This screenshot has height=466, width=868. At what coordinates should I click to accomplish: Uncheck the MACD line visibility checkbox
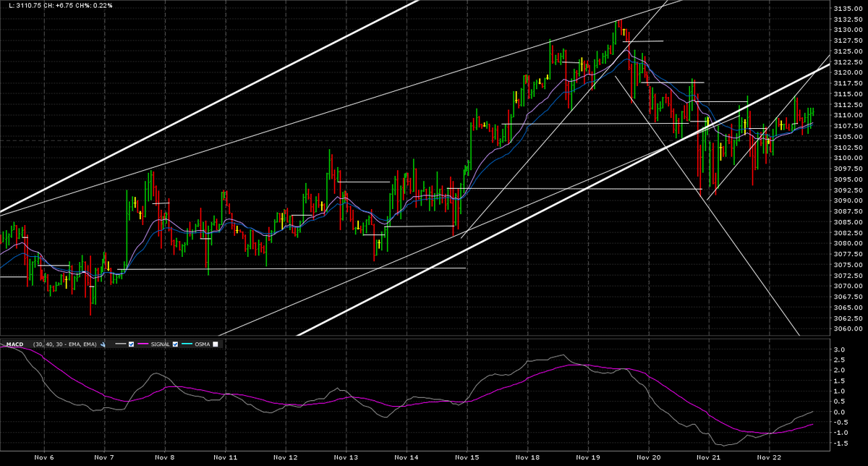tap(131, 344)
